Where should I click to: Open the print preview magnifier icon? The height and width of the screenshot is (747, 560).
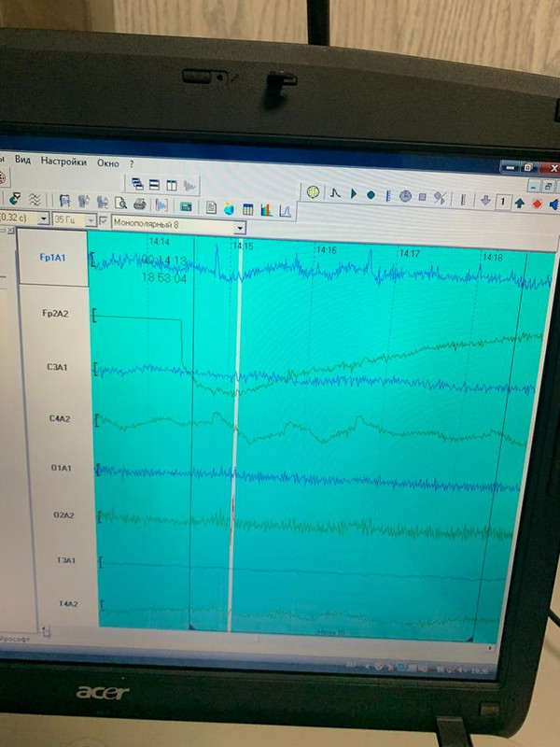pos(121,203)
